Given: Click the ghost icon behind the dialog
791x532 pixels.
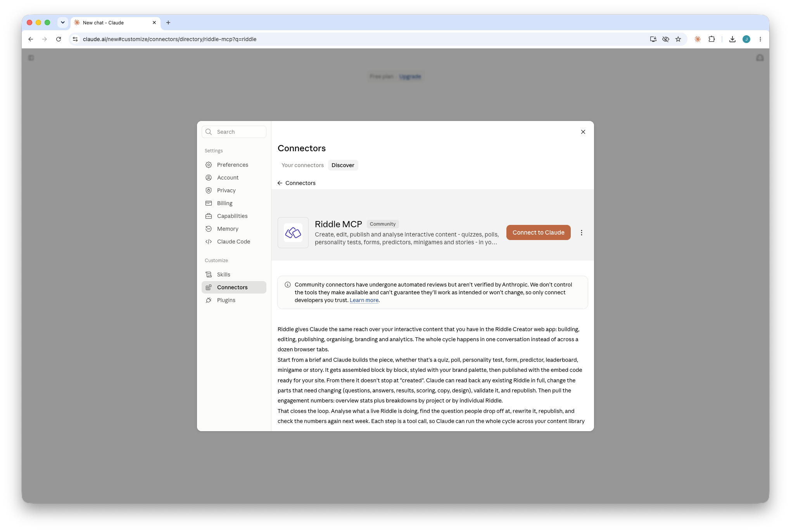Looking at the screenshot, I should pyautogui.click(x=760, y=58).
